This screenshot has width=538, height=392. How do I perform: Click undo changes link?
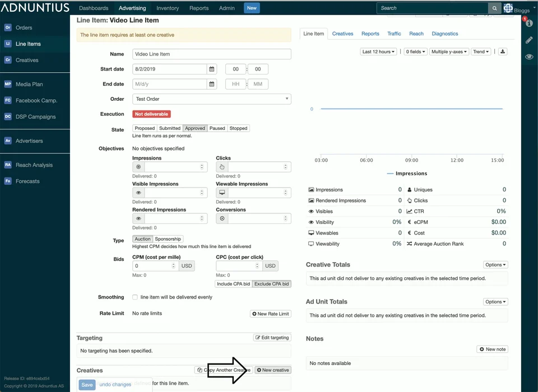(x=115, y=385)
